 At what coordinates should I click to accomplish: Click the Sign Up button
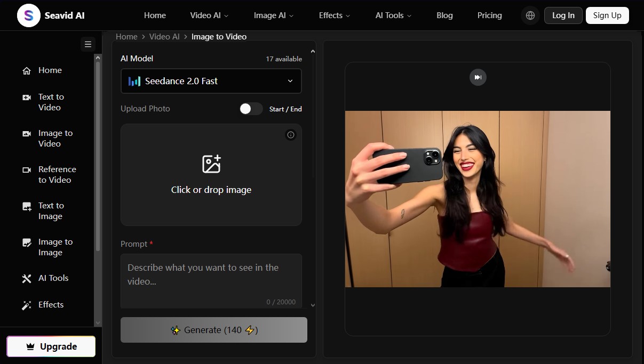[x=607, y=15]
